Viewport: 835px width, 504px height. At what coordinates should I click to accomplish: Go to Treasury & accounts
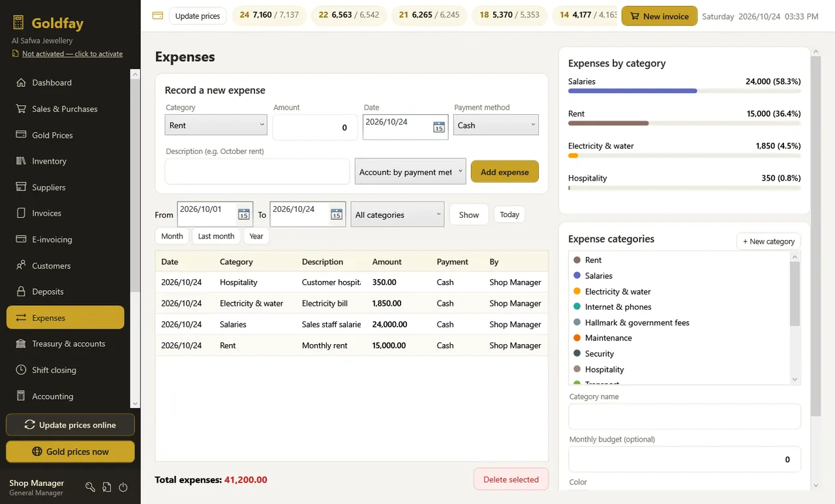(x=65, y=344)
